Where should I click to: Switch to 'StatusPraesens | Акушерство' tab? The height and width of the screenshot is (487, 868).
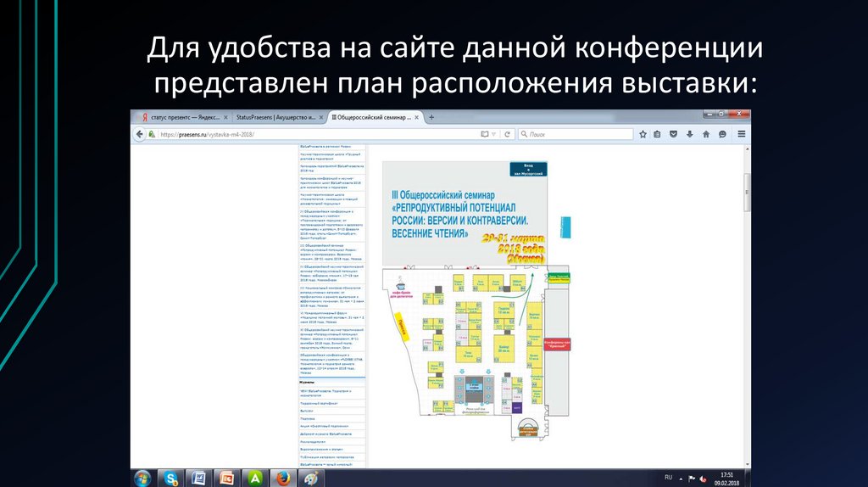click(x=275, y=117)
